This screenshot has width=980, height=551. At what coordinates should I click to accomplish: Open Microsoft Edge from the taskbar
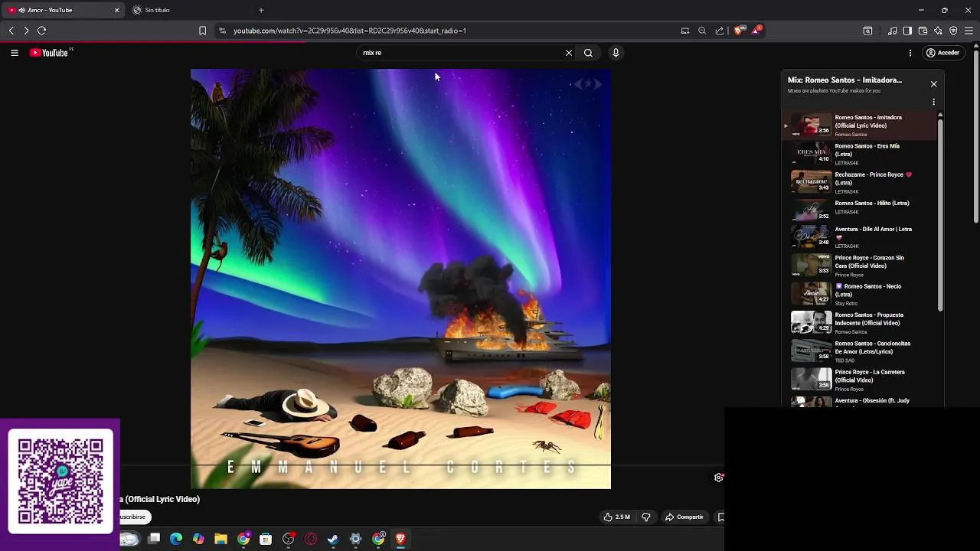pyautogui.click(x=176, y=539)
